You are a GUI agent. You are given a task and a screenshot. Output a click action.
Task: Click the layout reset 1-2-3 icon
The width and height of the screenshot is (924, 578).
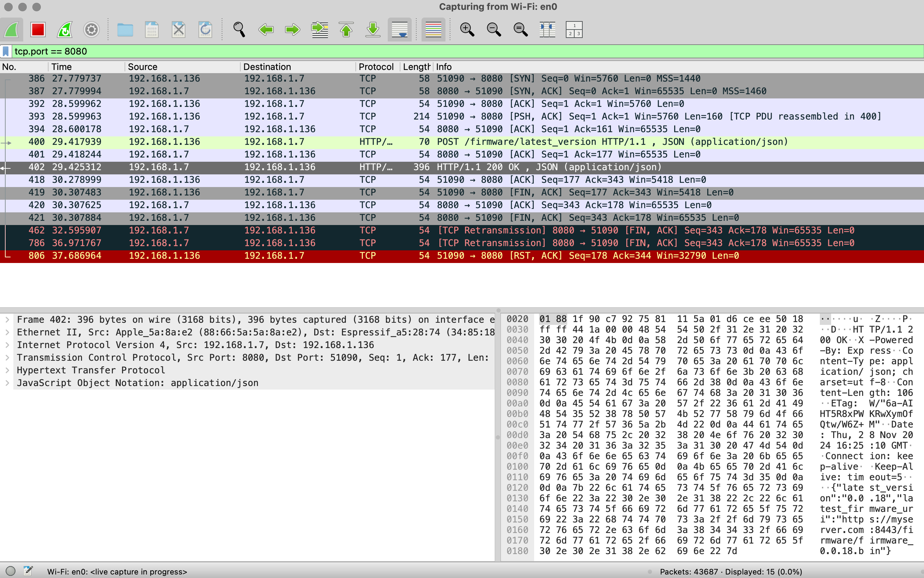click(574, 30)
